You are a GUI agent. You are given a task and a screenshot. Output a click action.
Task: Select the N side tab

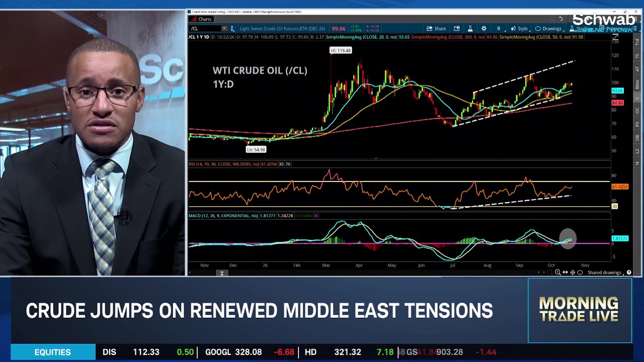point(637,163)
